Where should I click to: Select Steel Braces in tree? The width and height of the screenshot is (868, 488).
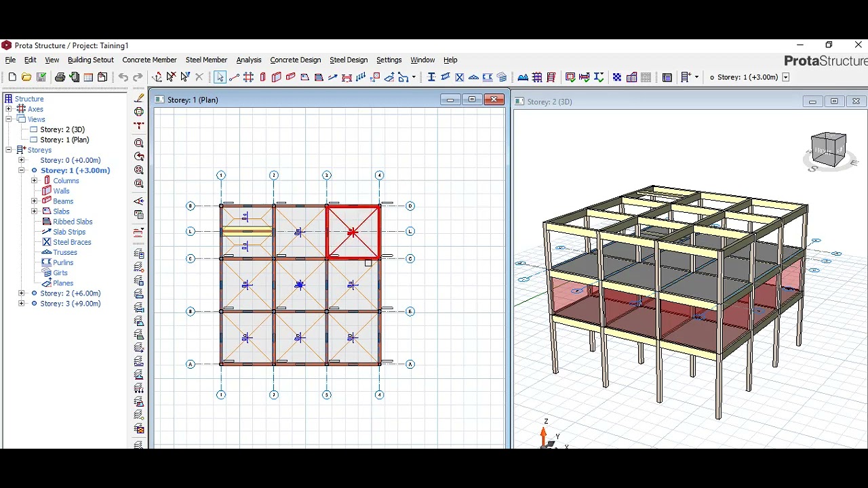tap(72, 242)
